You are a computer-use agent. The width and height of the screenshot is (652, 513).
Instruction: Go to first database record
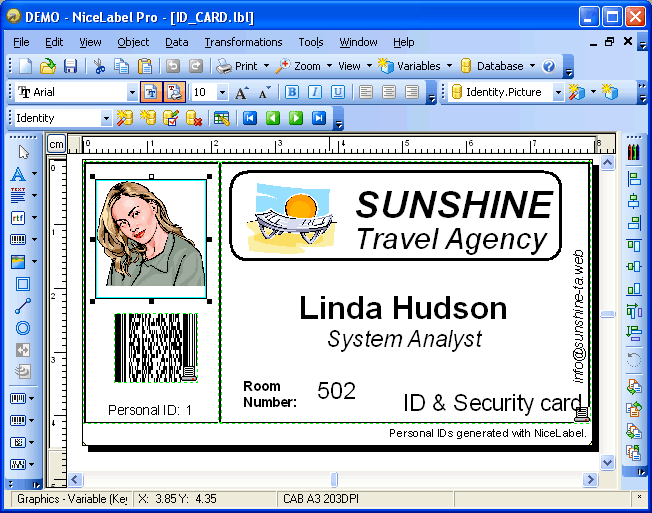point(250,118)
